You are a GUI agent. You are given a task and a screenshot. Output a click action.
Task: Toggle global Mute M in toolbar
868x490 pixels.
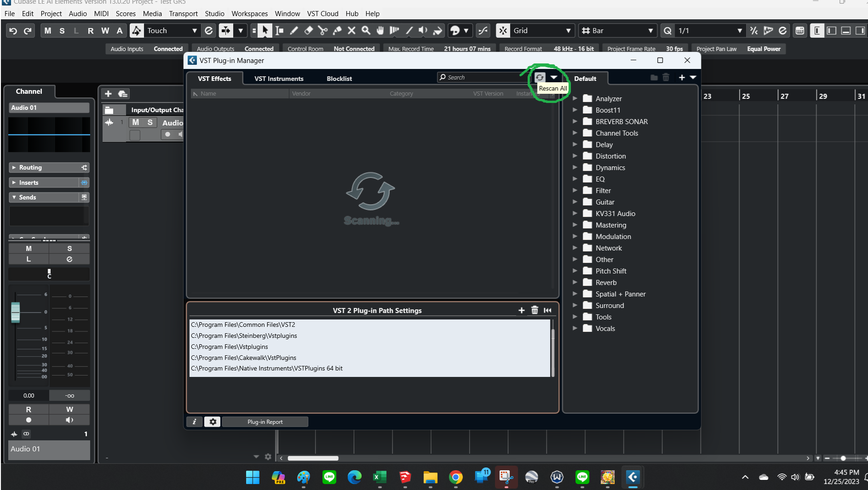48,31
